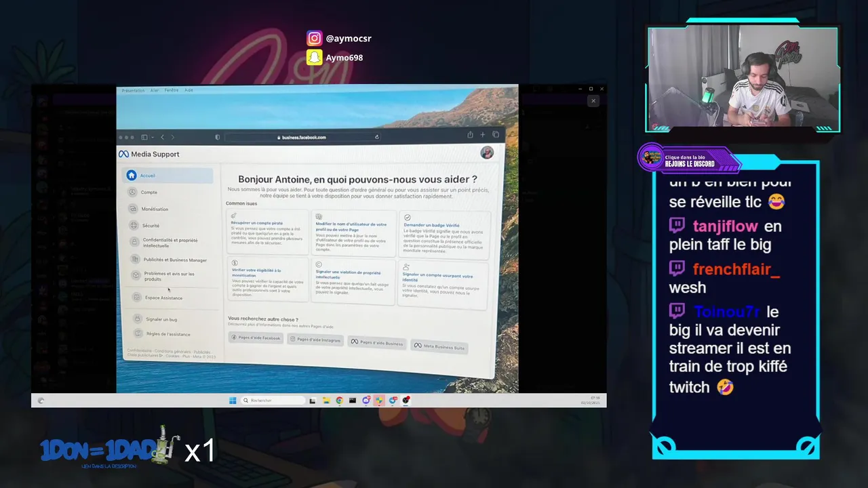Click the Instagram icon beside @aymocsr
Screen dimensions: 868x488
click(314, 38)
